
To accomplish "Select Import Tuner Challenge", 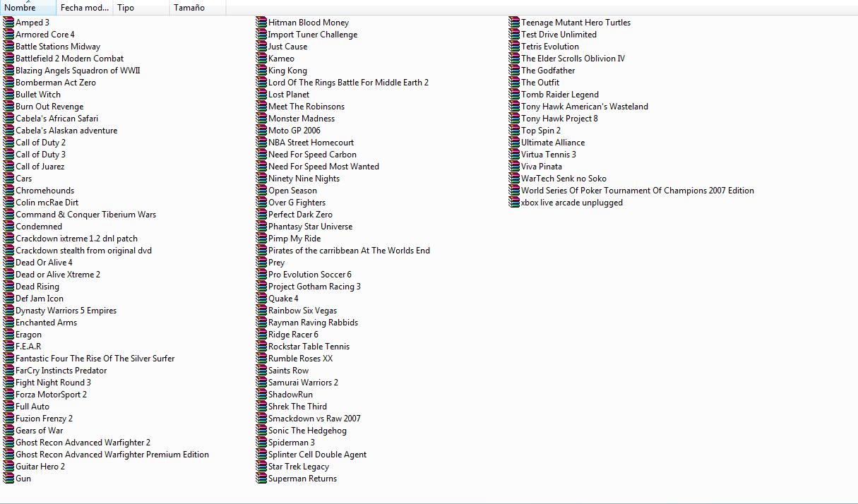I will tap(313, 35).
